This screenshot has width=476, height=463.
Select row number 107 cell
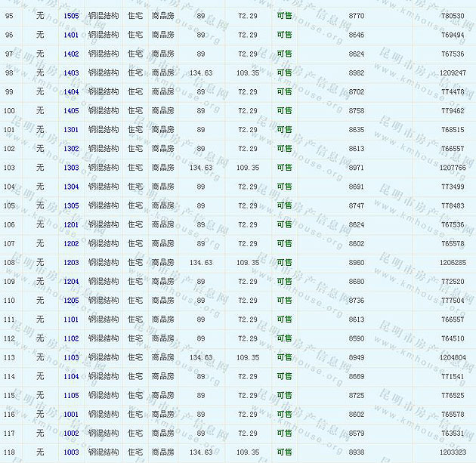pos(9,243)
